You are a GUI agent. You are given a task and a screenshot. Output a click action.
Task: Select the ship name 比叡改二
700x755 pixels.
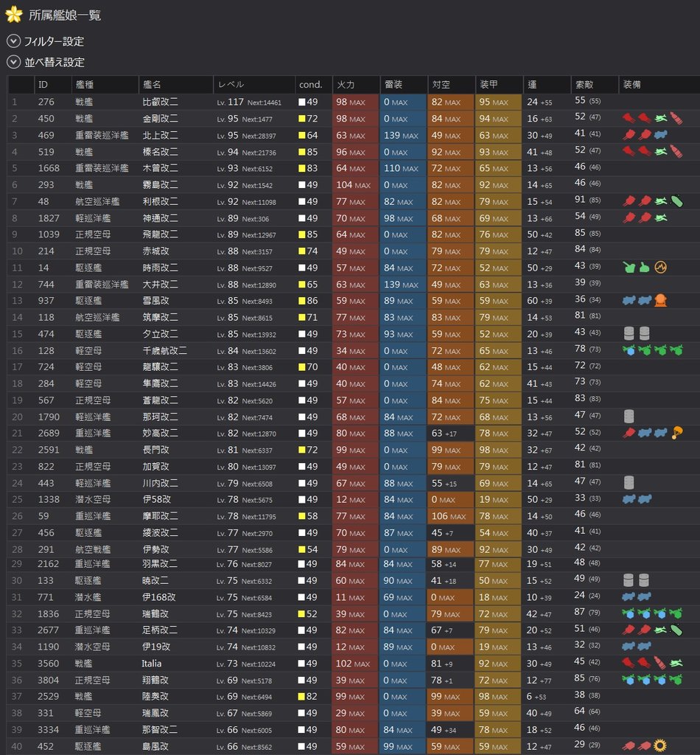coord(160,102)
